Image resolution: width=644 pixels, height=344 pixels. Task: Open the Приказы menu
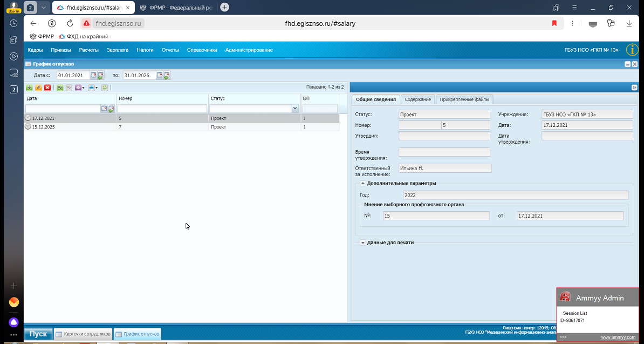(x=61, y=50)
